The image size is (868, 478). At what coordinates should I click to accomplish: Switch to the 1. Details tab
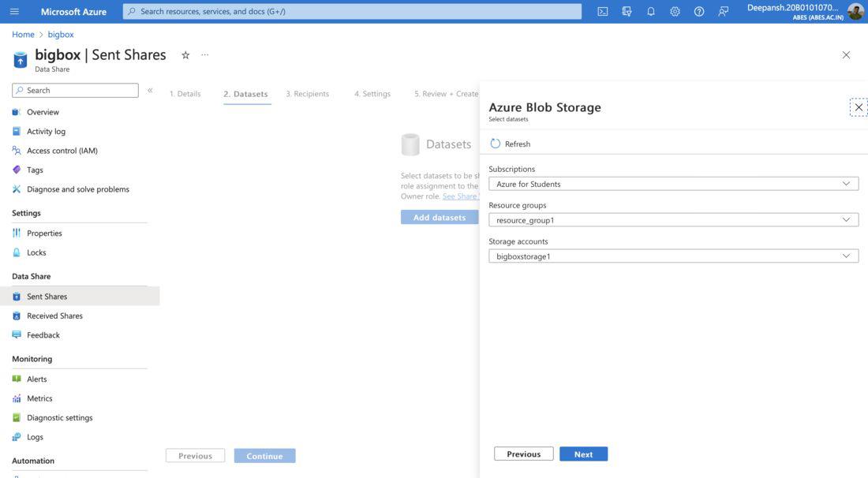(185, 94)
